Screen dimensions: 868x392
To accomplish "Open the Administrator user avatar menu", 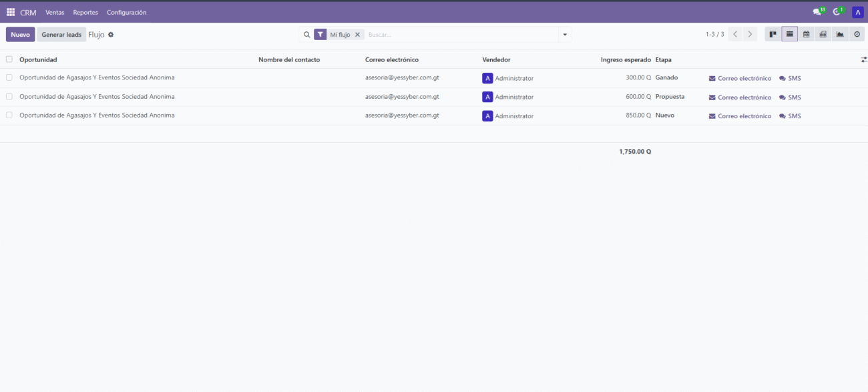I will pos(857,12).
